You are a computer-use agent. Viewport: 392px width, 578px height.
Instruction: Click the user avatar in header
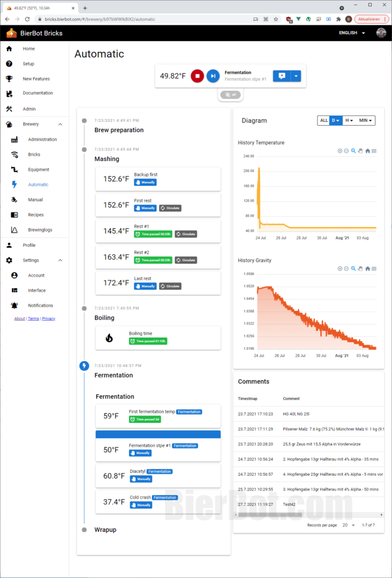381,33
